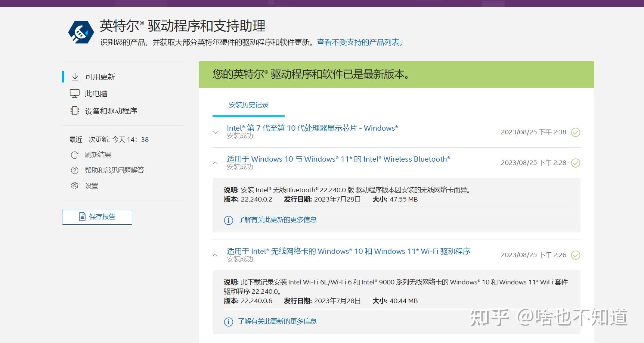This screenshot has width=644, height=343.
Task: Open the Windows 11 Wi-Fi 驱动程序 title link
Action: click(x=349, y=251)
